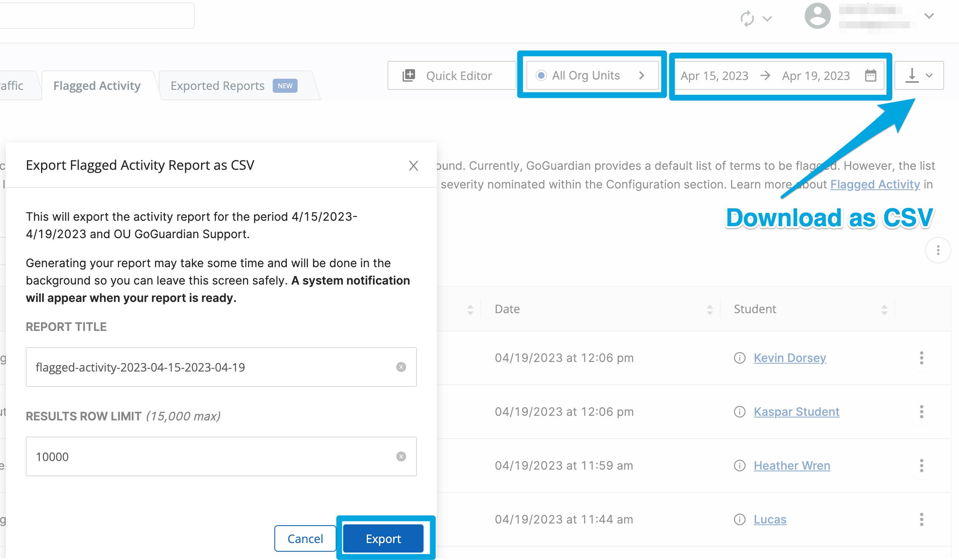Cancel the CSV export
The image size is (959, 560).
[x=305, y=538]
